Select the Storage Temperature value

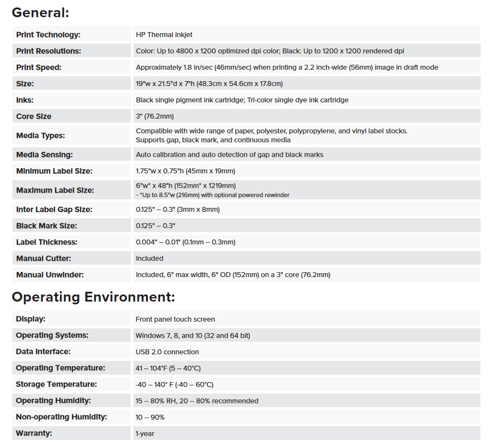click(174, 384)
